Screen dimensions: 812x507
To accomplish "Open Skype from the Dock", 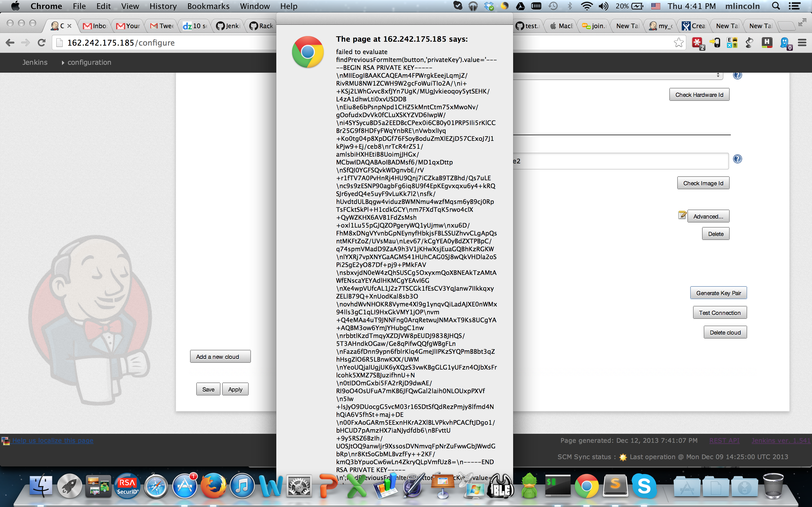I will [x=644, y=486].
